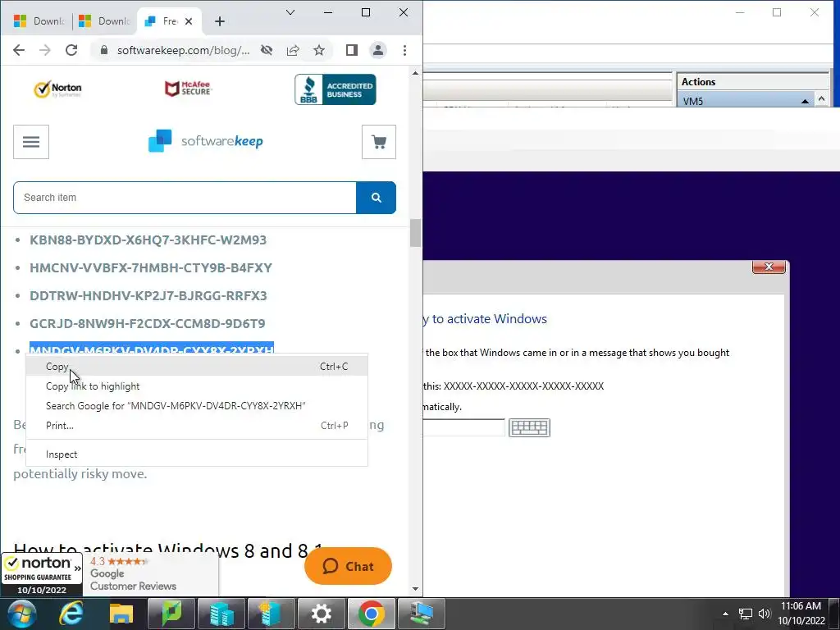Open the VM connection taskbar icon
This screenshot has height=630, width=840.
point(422,614)
